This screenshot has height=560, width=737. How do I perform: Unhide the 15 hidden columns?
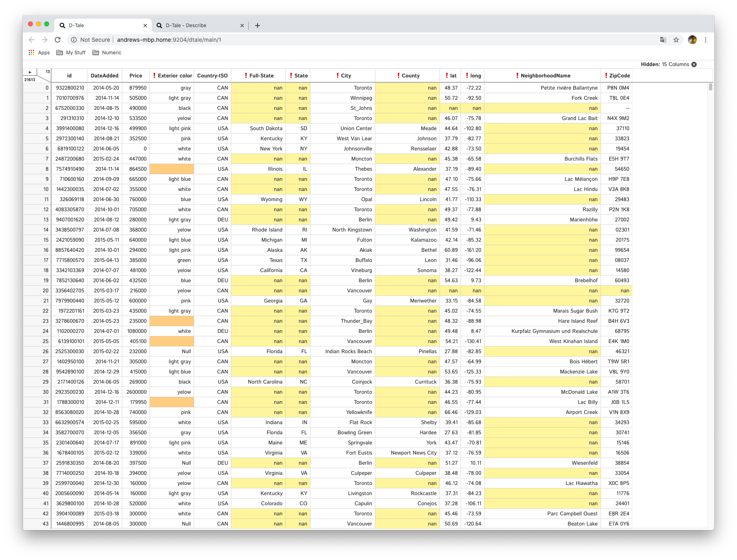(x=694, y=64)
